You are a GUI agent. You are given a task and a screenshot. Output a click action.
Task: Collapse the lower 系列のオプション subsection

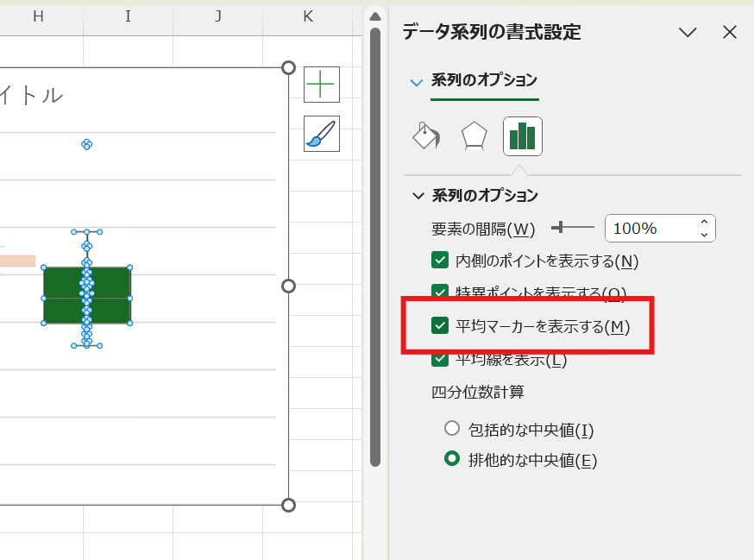click(x=417, y=196)
